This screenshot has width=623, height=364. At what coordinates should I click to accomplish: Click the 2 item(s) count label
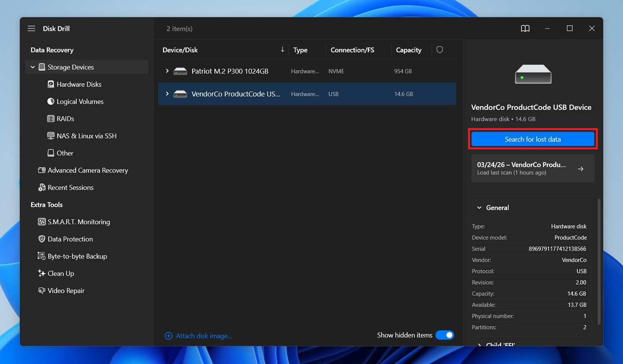point(179,29)
